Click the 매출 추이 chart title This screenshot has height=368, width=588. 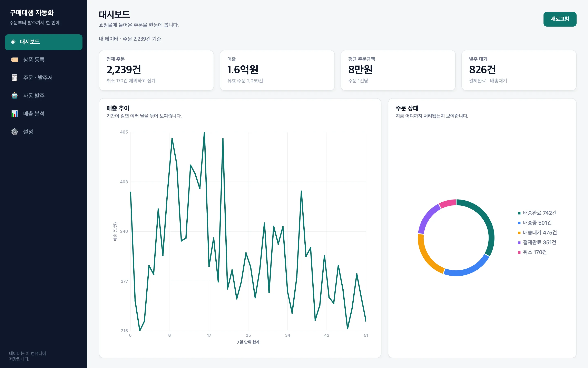point(118,108)
